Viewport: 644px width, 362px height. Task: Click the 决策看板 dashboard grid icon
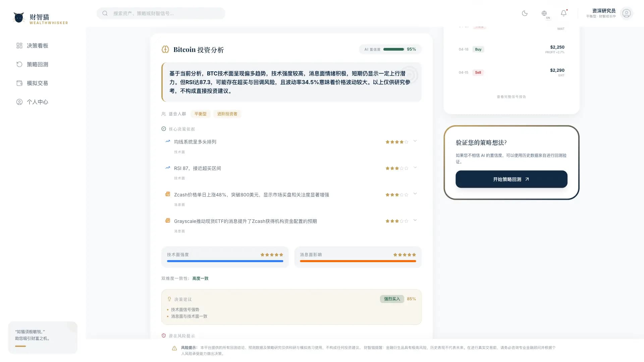19,46
